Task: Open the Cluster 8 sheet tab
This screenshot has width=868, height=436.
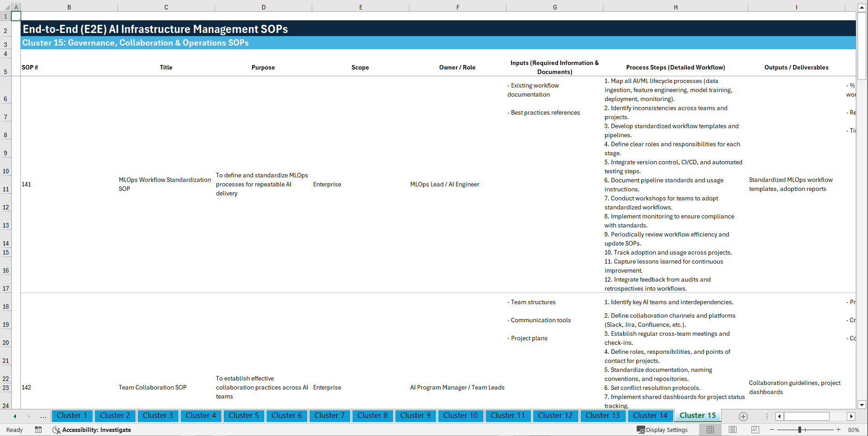Action: [372, 416]
